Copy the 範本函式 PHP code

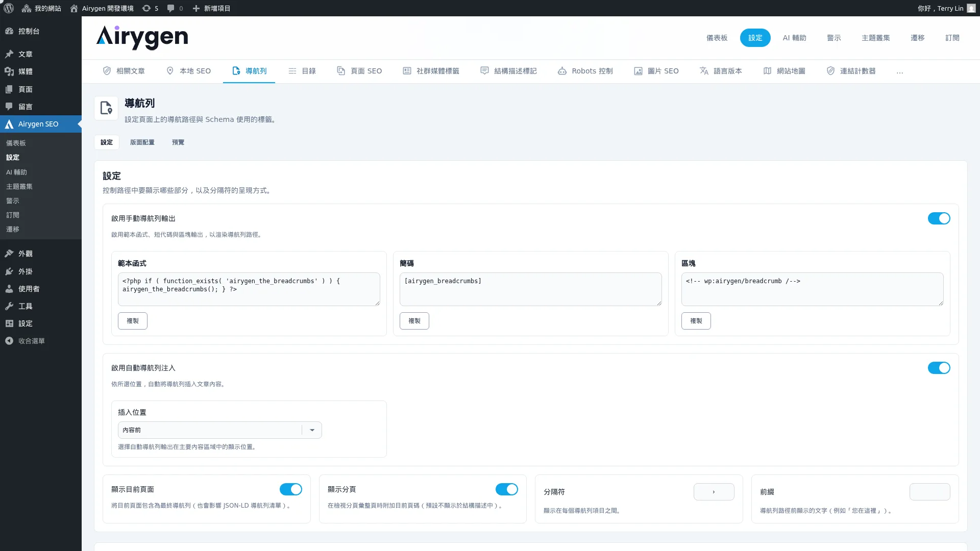(x=133, y=321)
